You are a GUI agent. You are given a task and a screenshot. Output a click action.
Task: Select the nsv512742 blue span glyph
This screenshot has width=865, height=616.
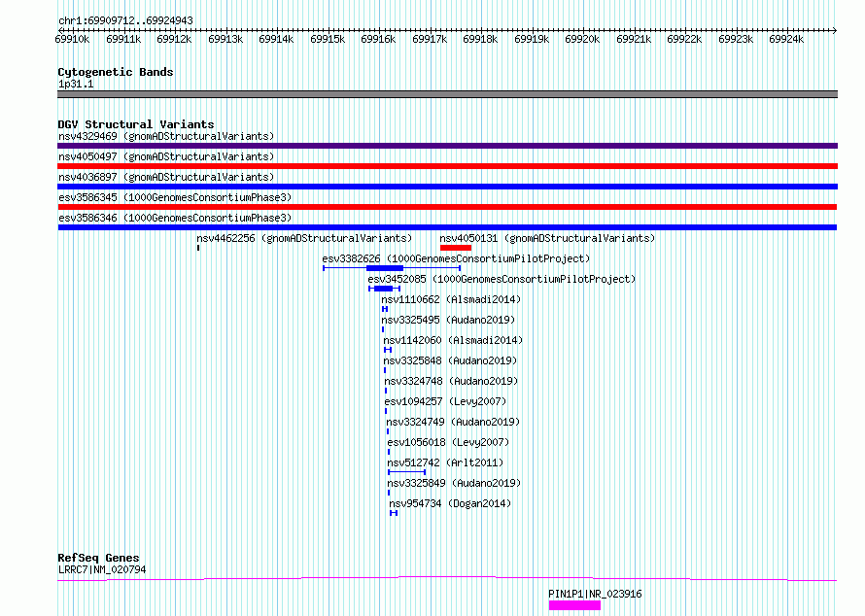pyautogui.click(x=406, y=472)
